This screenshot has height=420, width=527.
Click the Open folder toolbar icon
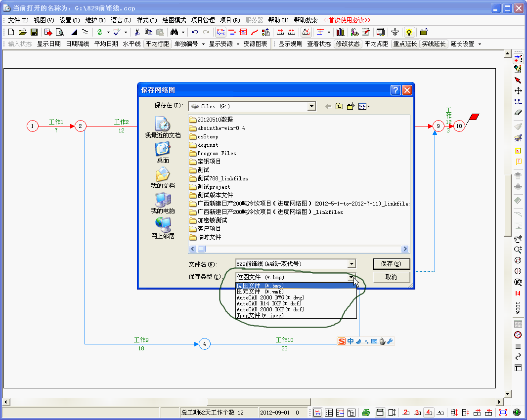coord(23,32)
